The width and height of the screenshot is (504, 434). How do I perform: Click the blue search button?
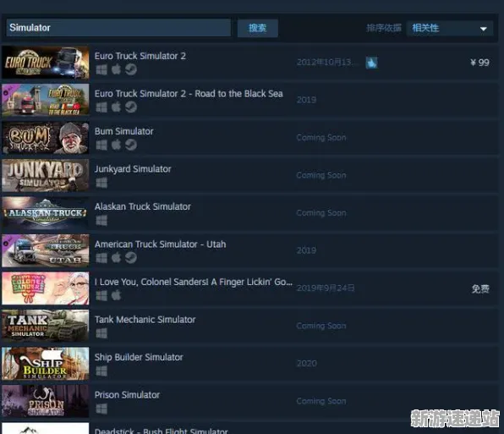coord(257,28)
